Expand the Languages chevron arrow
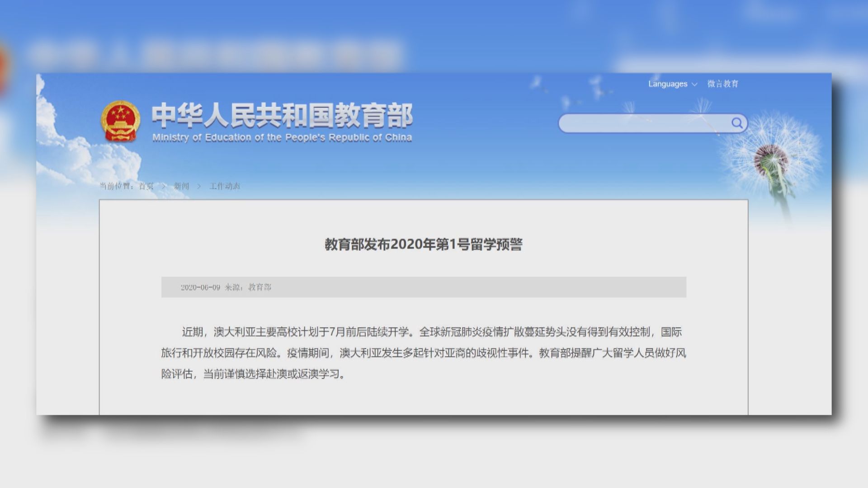Screen dimensions: 868x488 695,84
